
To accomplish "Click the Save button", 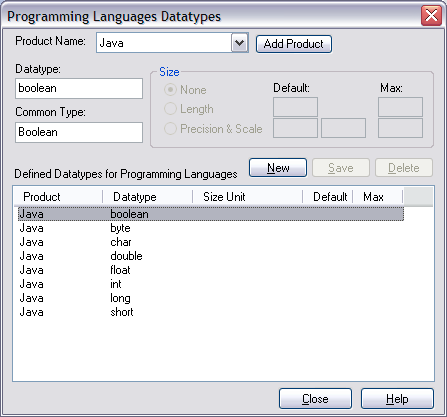I will (x=341, y=168).
